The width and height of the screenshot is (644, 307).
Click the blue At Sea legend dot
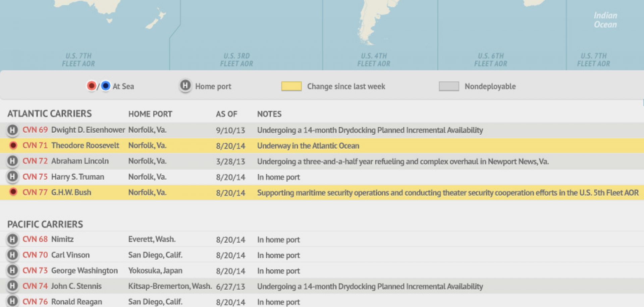tap(105, 86)
